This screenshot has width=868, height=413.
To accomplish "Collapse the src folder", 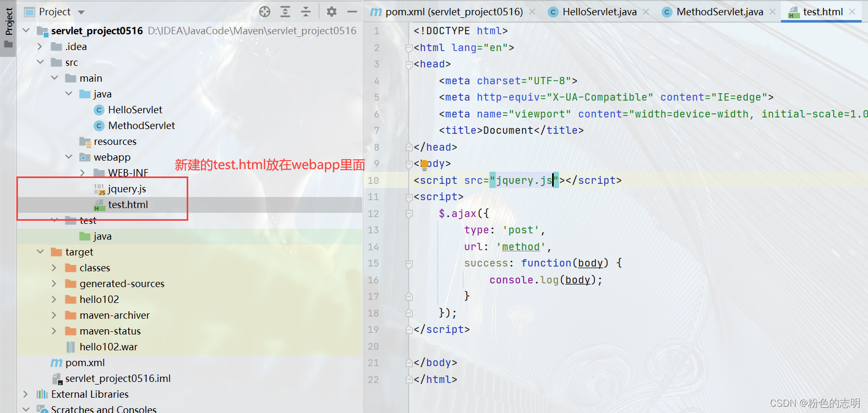I will tap(40, 62).
